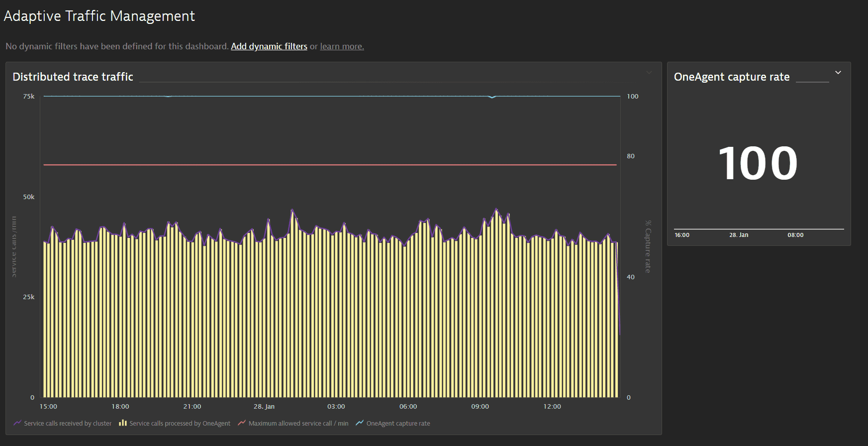Toggle 'Maximum allowed service call / min' series label

(298, 424)
